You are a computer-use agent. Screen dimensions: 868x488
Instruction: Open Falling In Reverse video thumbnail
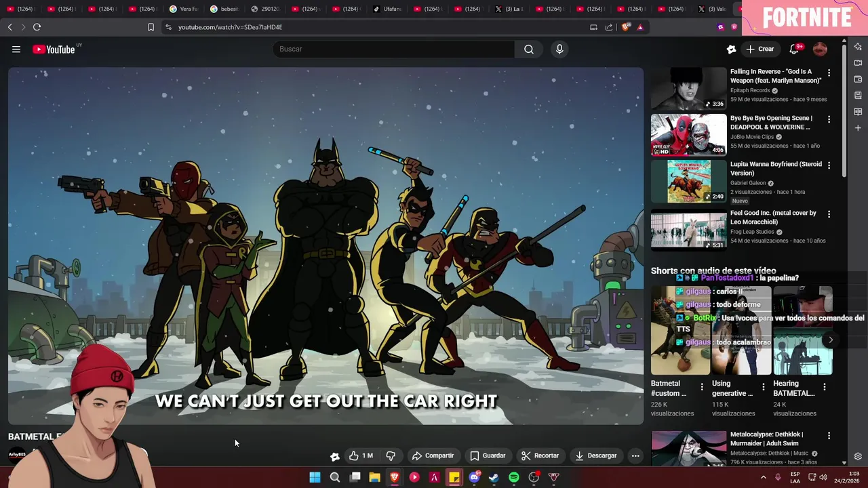[x=688, y=88]
